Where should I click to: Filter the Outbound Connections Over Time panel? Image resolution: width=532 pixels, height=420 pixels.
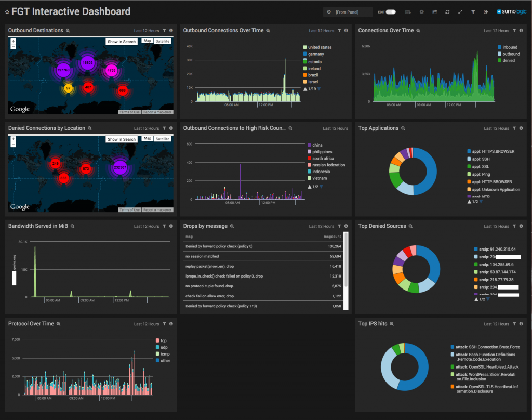click(339, 31)
